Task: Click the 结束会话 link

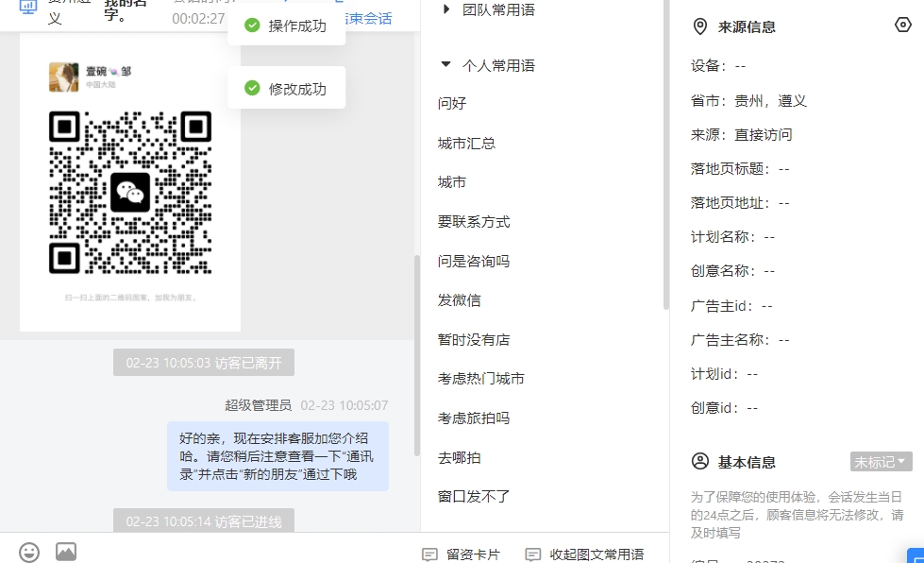Action: 369,18
